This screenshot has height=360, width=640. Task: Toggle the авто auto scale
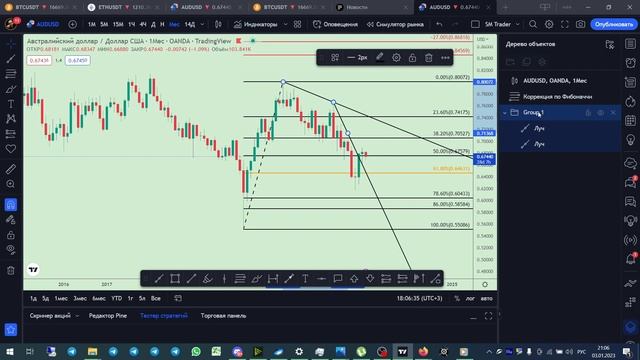point(486,298)
